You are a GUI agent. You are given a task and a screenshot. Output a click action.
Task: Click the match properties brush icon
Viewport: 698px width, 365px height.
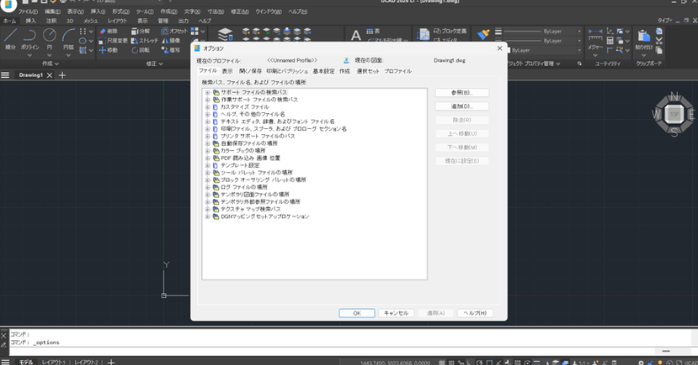click(x=483, y=34)
